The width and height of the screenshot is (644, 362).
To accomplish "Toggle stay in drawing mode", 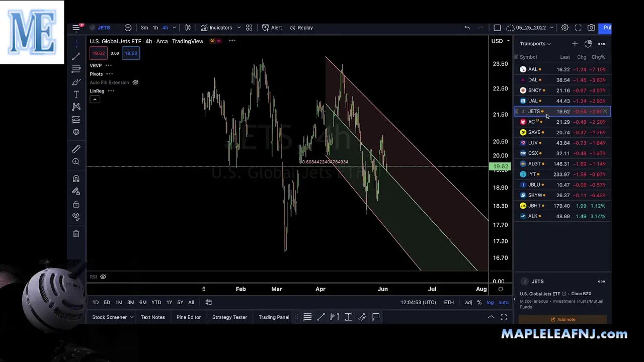I will [x=76, y=191].
